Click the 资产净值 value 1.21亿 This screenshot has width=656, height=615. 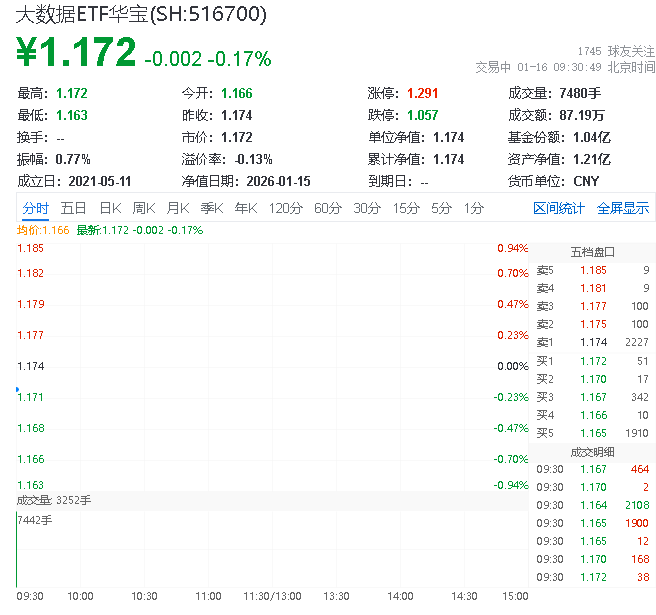pos(592,159)
